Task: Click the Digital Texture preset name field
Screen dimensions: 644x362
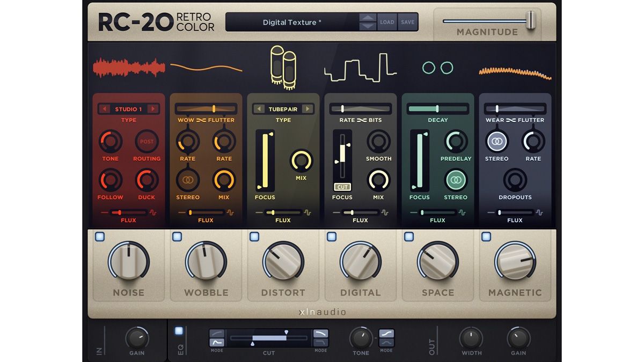Action: (292, 22)
